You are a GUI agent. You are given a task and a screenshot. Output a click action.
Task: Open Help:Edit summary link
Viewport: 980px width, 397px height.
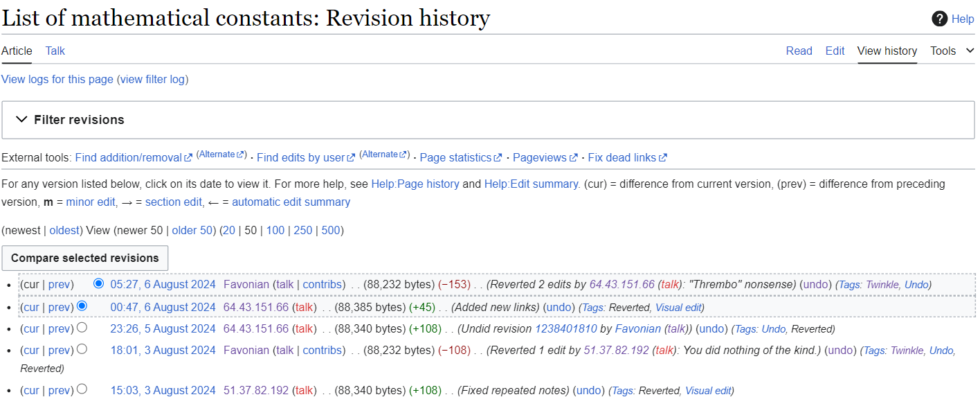pos(531,184)
